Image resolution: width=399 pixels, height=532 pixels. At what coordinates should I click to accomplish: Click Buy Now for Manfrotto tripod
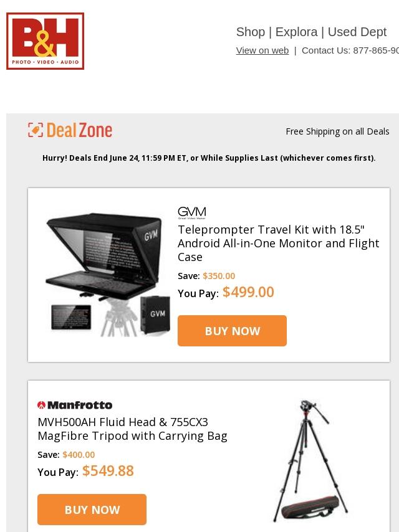[x=92, y=510]
